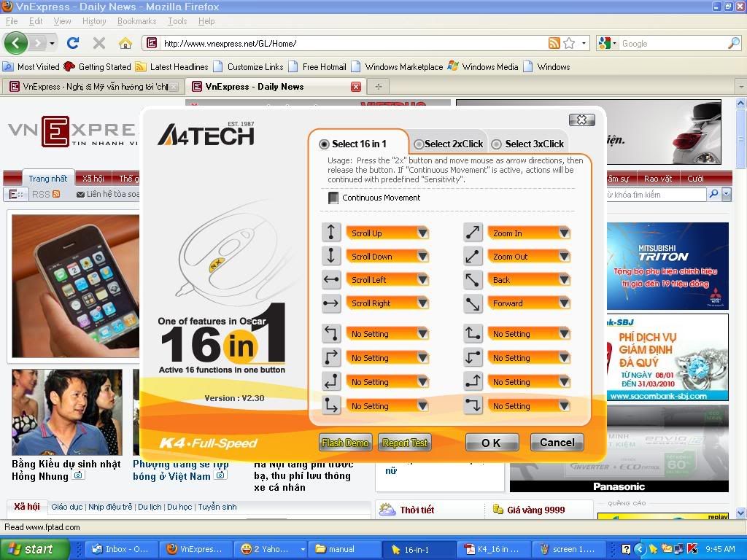
Task: Click the Firefox Reload icon
Action: pyautogui.click(x=73, y=43)
